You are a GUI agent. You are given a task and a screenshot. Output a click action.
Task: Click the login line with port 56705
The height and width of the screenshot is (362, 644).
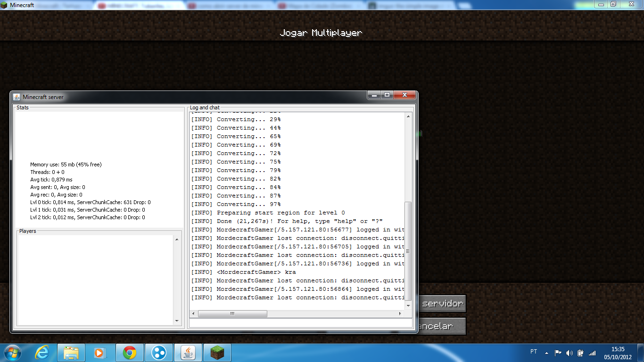(x=297, y=247)
